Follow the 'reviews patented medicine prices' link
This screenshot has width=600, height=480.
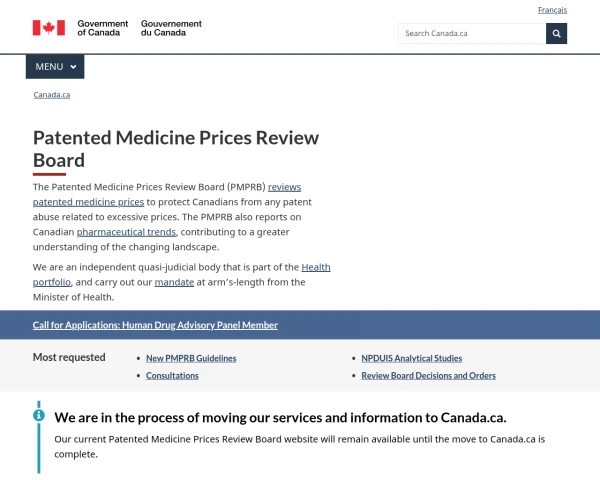pyautogui.click(x=167, y=194)
